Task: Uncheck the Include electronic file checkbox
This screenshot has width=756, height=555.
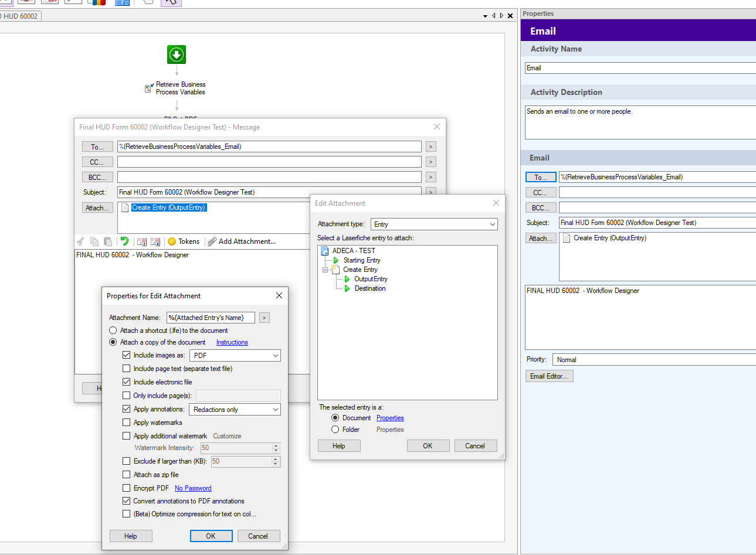Action: (x=127, y=382)
